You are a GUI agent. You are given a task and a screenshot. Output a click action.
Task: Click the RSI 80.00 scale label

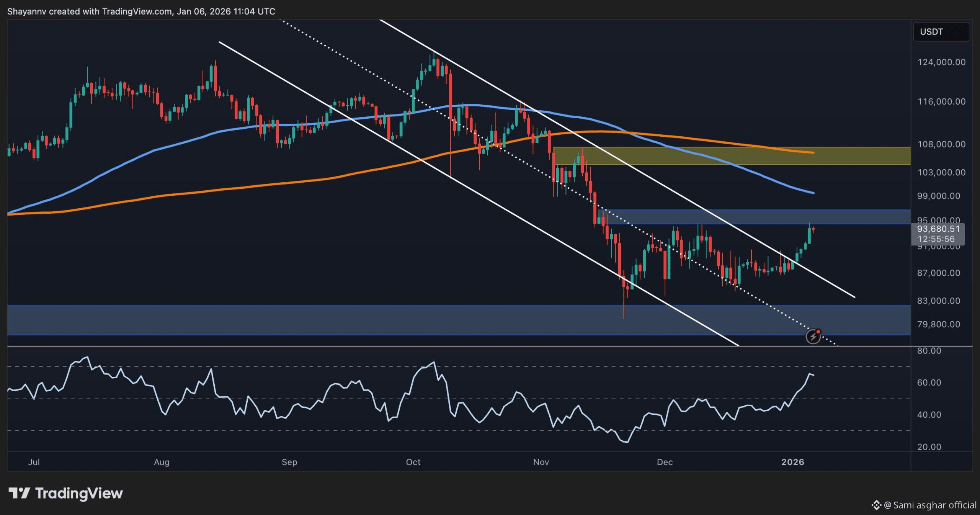pos(929,351)
